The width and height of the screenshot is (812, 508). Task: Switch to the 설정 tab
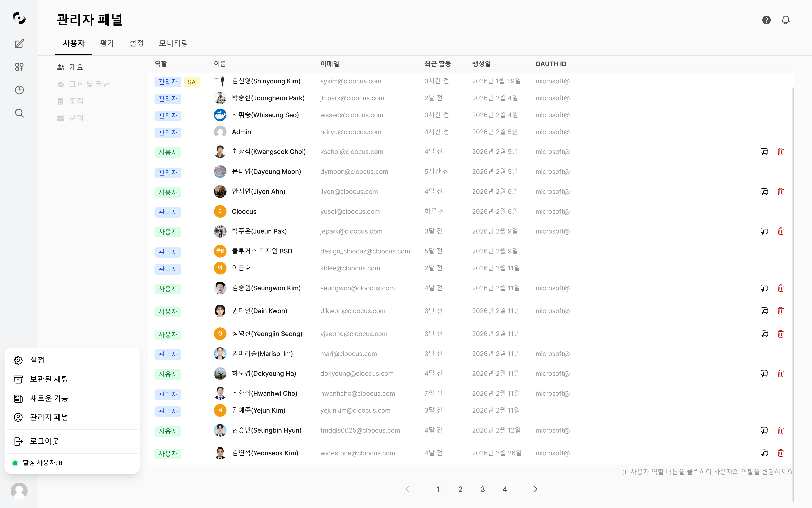tap(137, 43)
